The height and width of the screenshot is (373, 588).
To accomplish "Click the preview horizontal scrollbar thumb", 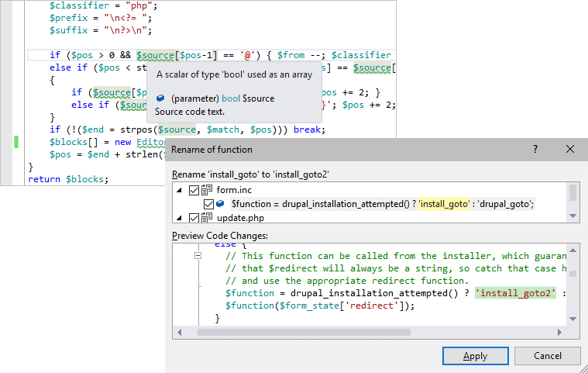I will [304, 332].
